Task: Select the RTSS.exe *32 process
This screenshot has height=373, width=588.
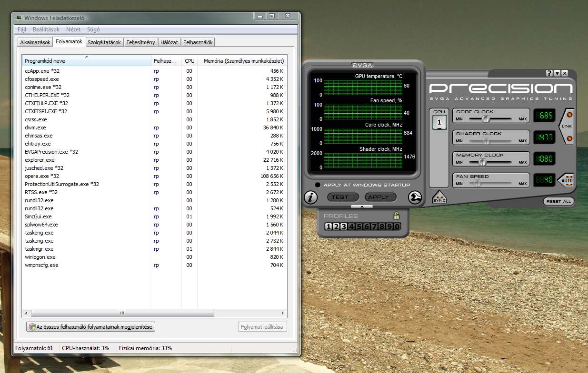Action: coord(155,192)
